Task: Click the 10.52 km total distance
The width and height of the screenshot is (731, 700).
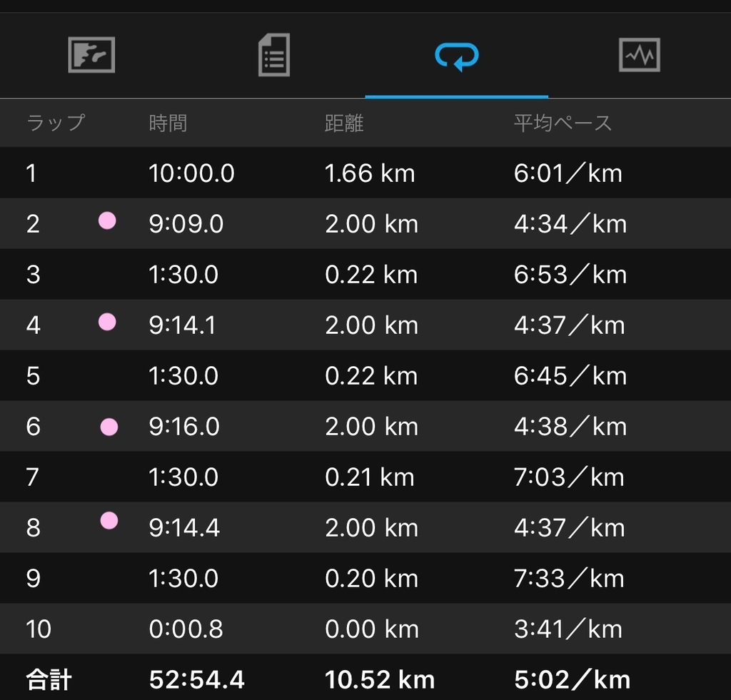Action: pyautogui.click(x=380, y=679)
